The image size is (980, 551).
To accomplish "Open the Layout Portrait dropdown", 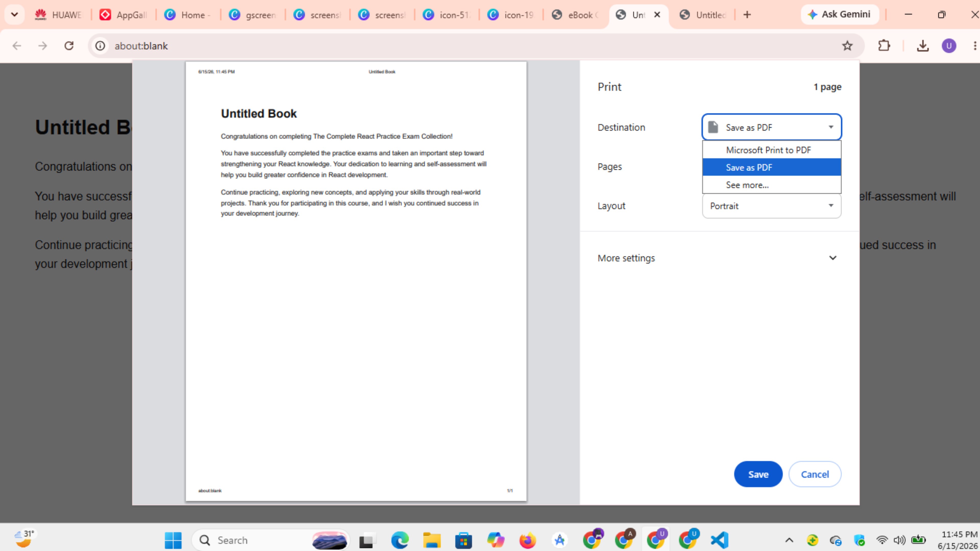I will 771,206.
